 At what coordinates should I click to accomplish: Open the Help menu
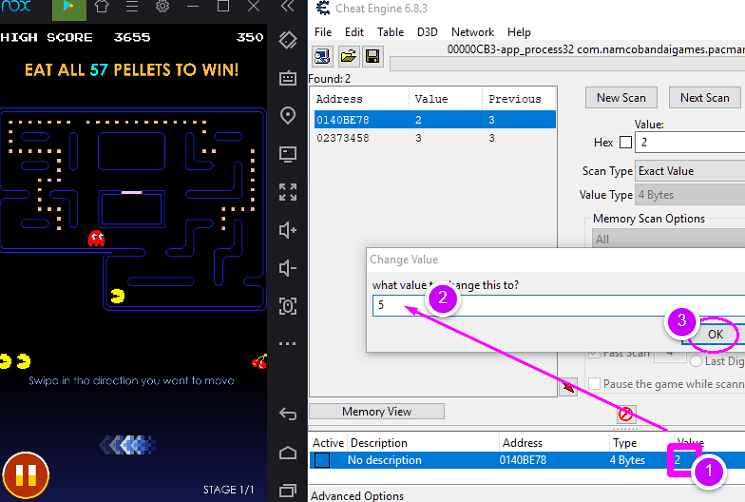pos(519,32)
